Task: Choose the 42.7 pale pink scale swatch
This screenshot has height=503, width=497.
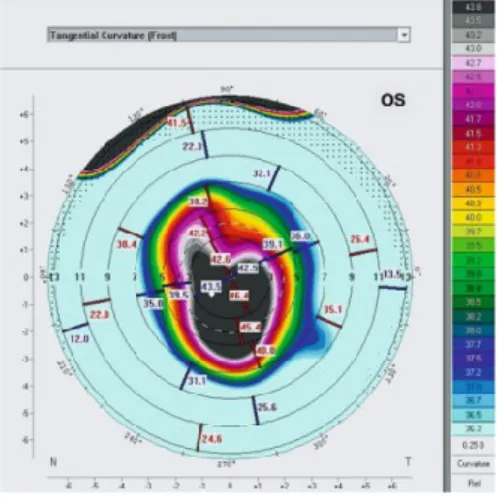Action: (473, 63)
